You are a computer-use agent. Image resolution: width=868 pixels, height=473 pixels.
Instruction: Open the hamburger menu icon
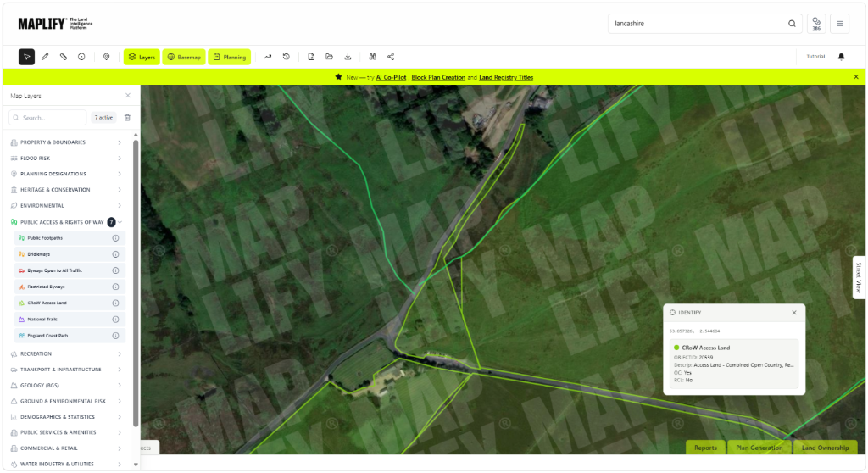840,24
